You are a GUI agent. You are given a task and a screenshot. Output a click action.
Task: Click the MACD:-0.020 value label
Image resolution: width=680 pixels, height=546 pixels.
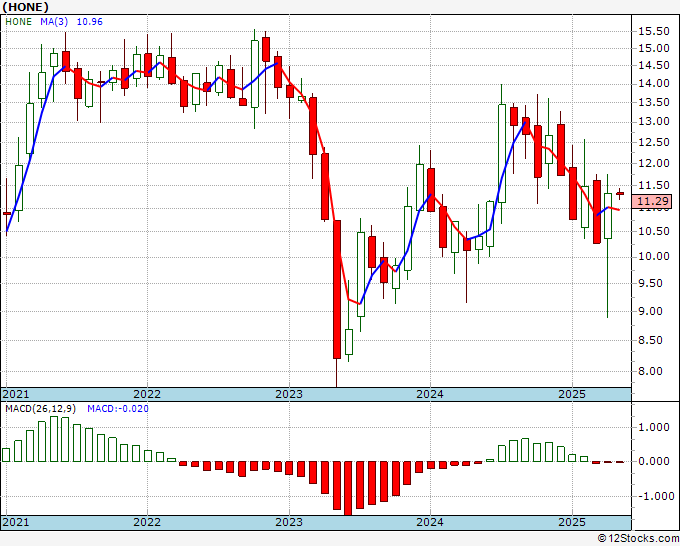point(118,409)
